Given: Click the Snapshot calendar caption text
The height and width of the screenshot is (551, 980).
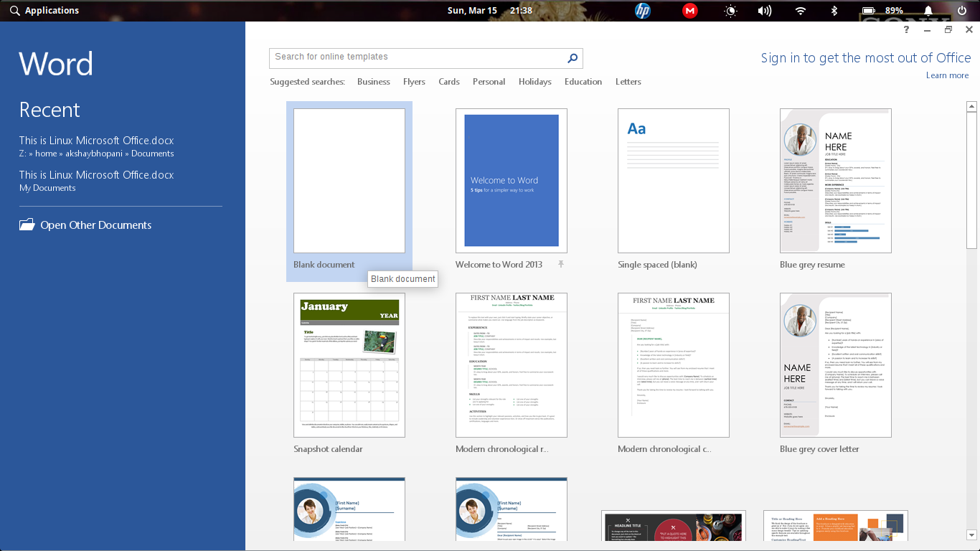Looking at the screenshot, I should click(328, 449).
